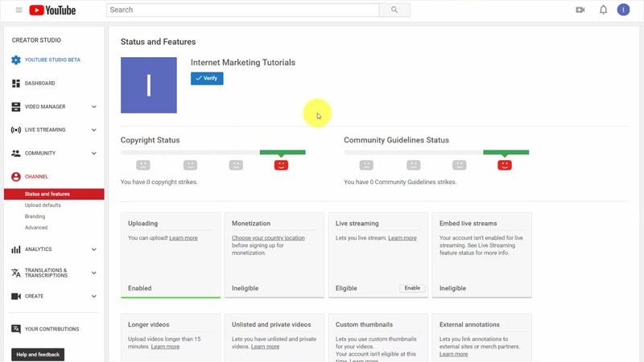Screen dimensions: 644x362
Task: Expand the Live Streaming section
Action: 93,130
